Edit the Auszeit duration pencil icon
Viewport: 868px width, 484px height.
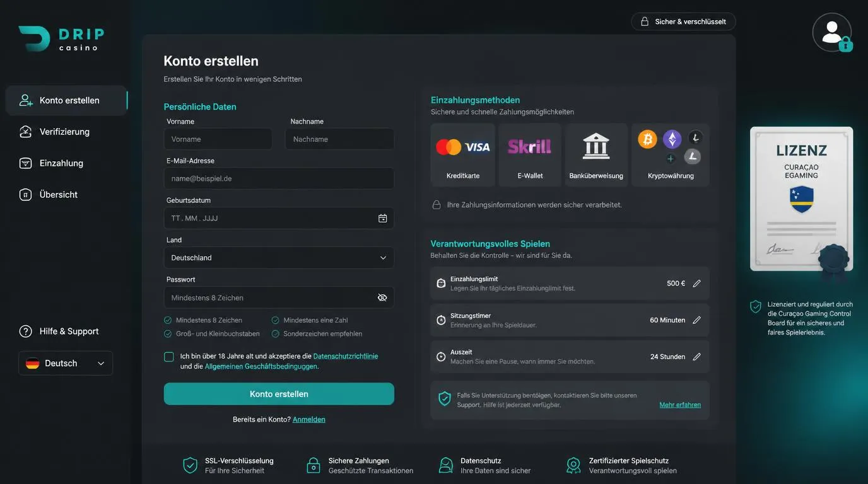pos(696,357)
